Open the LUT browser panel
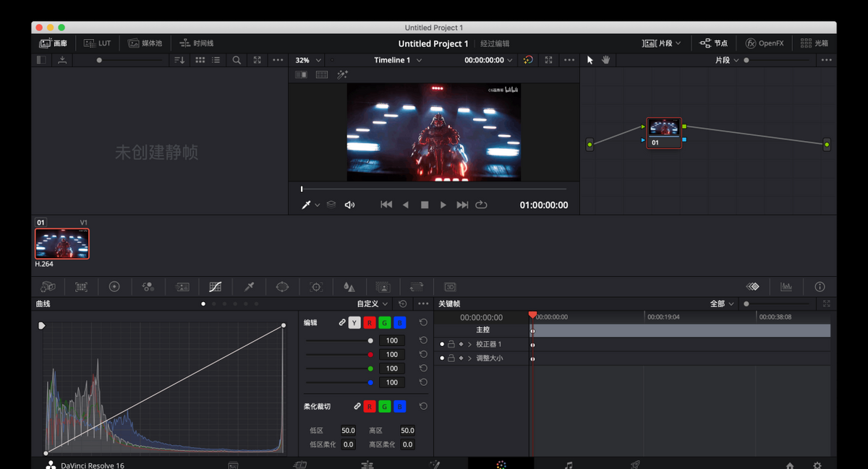868x469 pixels. 97,43
